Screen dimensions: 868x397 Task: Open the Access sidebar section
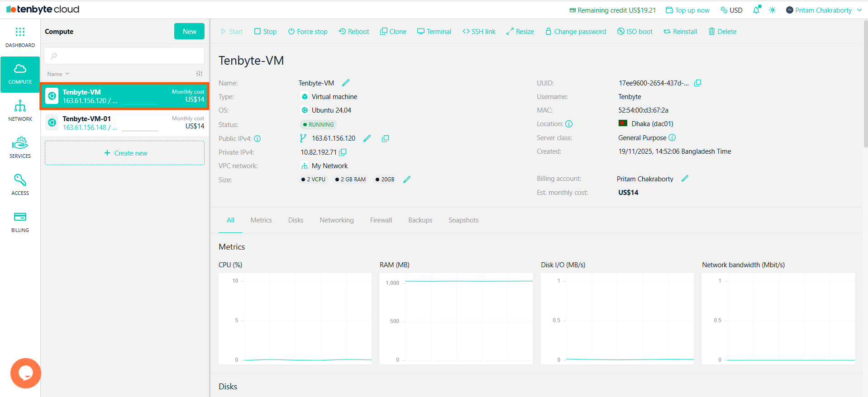click(20, 185)
